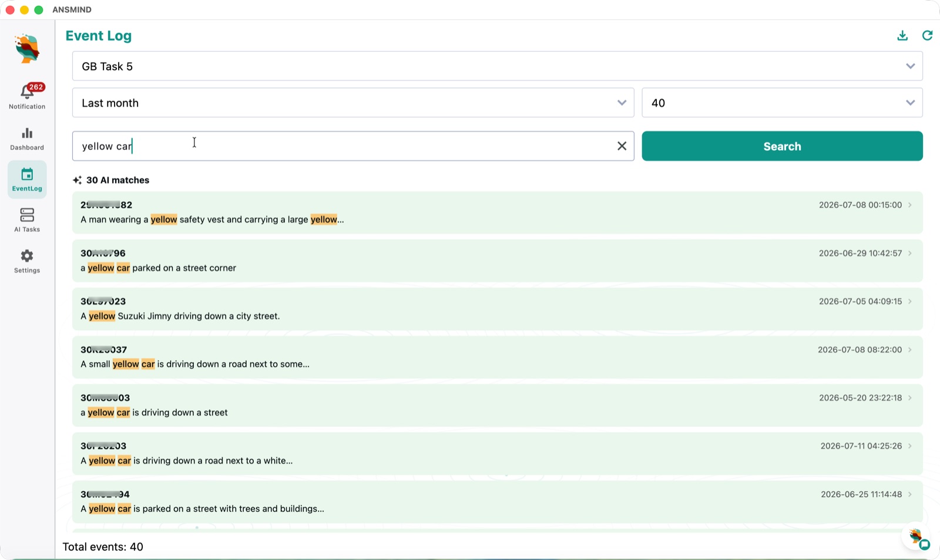Click the ANSMIND head logo

27,49
